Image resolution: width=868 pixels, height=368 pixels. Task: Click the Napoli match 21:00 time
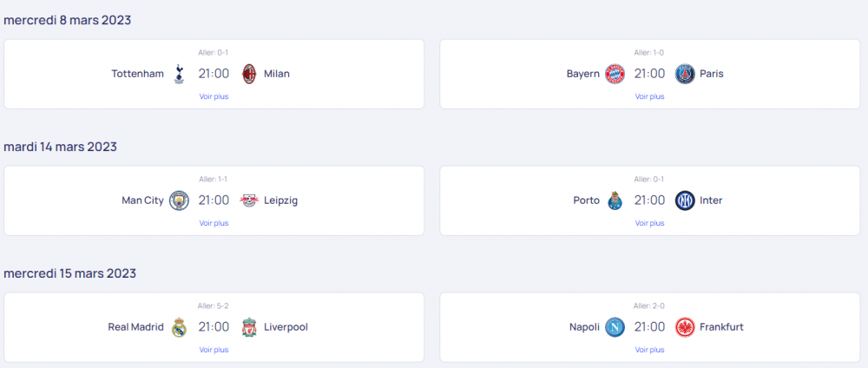coord(649,327)
